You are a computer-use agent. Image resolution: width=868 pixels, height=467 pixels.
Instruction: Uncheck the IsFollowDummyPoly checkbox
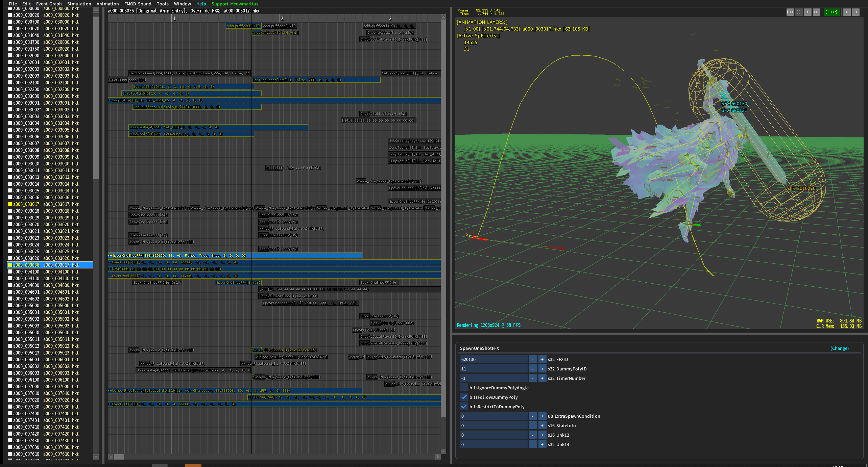point(464,397)
